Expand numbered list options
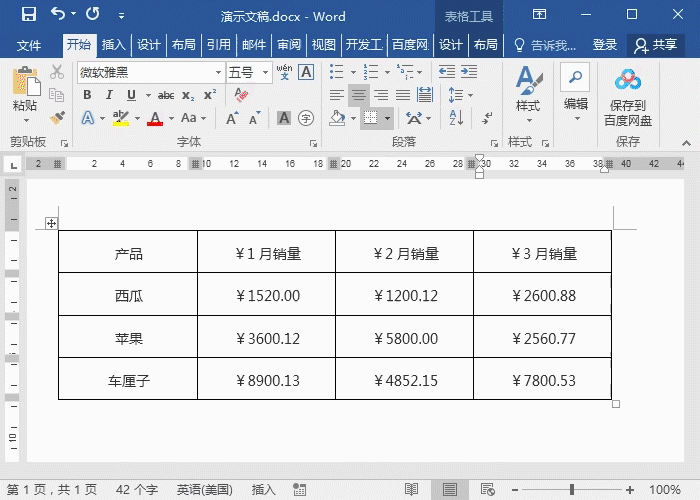Screen dimensions: 700x500 [x=387, y=72]
